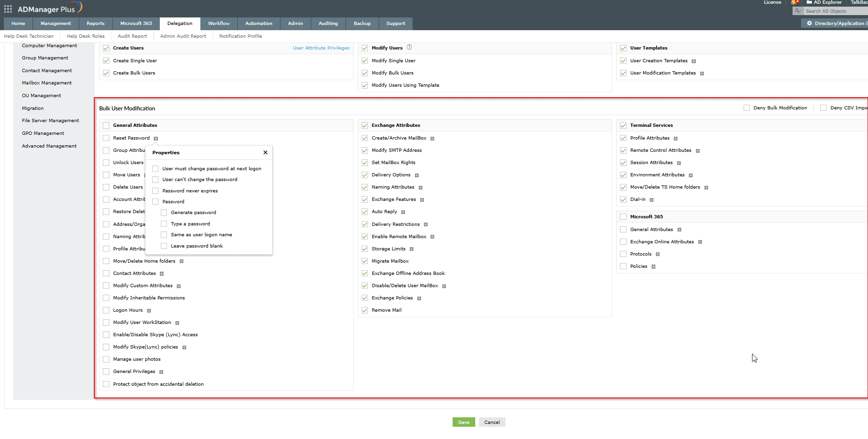Enable 'User must change password at next logon'
868x439 pixels.
(x=156, y=169)
